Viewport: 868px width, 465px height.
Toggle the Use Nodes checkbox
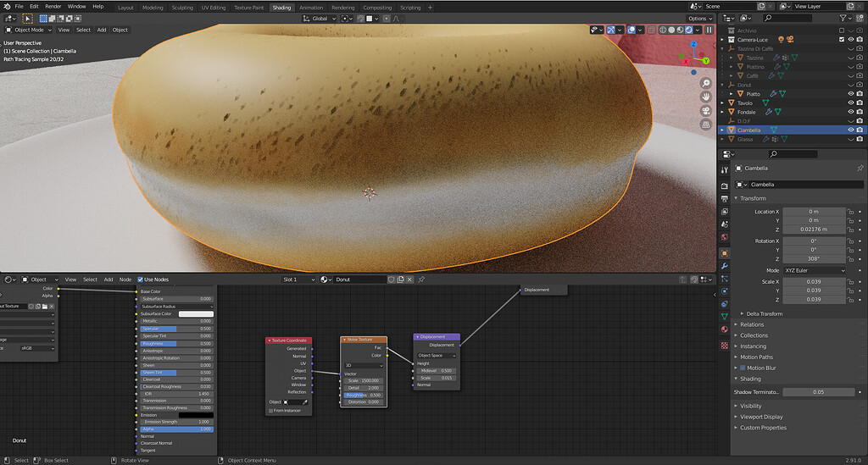(140, 280)
